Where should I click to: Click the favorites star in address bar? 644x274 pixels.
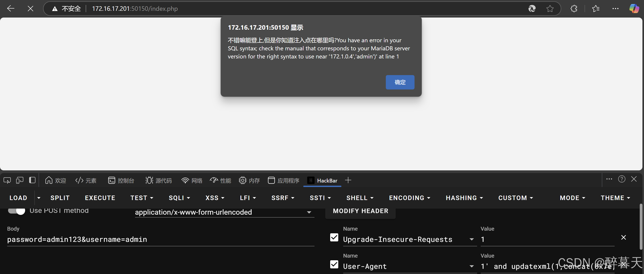(x=550, y=9)
